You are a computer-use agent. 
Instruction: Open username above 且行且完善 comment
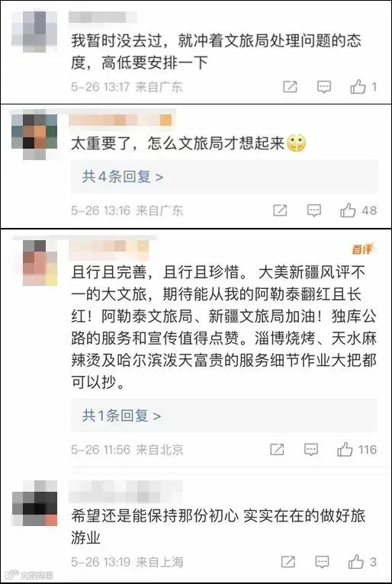109,249
